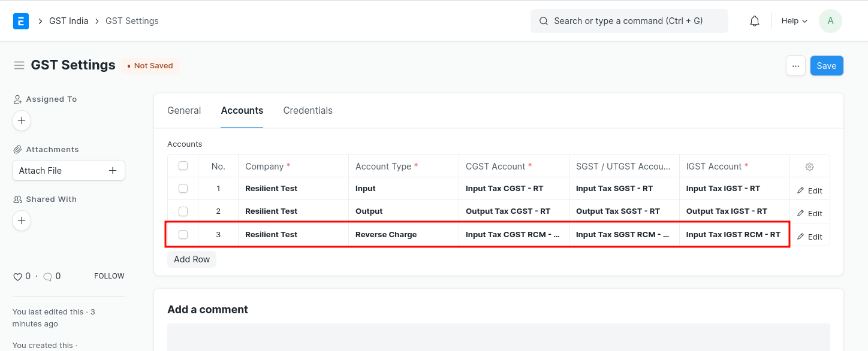The image size is (868, 351).
Task: Select checkbox for row 2 Output
Action: (x=183, y=211)
